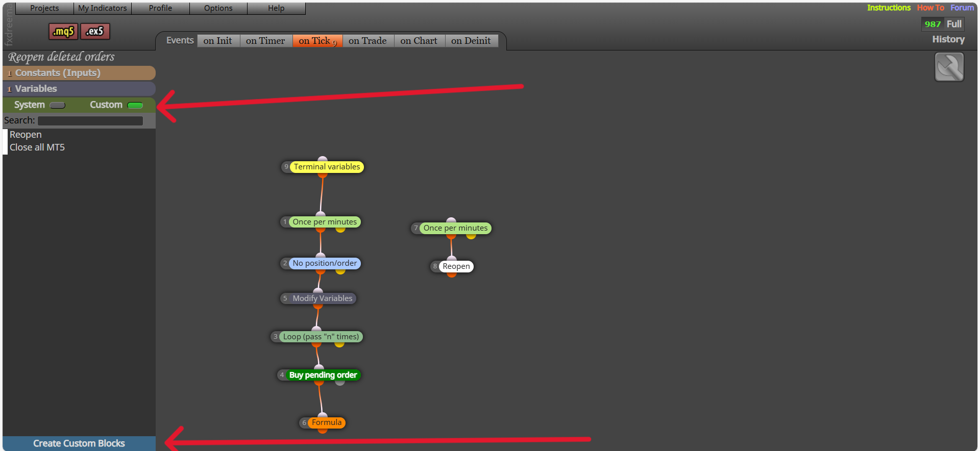Image resolution: width=980 pixels, height=451 pixels.
Task: Select the on Tick event tab
Action: pos(317,41)
